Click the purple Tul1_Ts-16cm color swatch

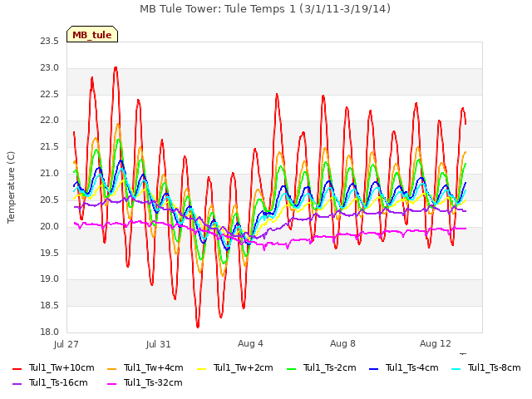click(x=17, y=384)
